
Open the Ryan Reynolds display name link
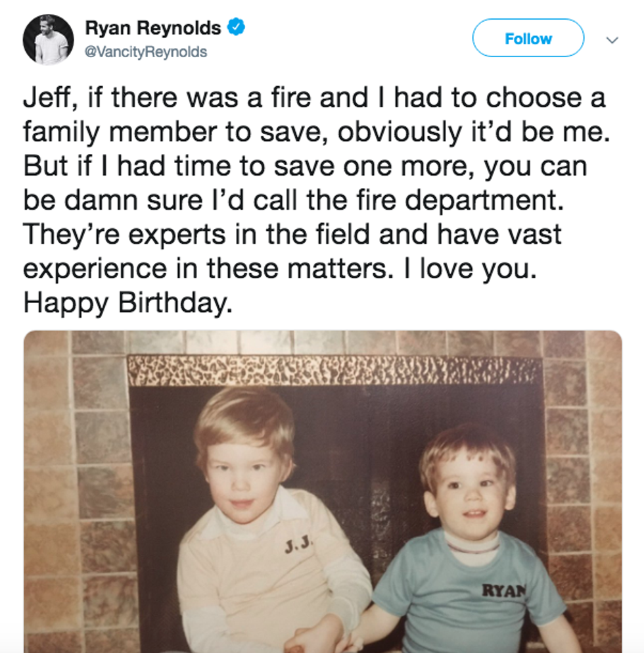tap(153, 28)
